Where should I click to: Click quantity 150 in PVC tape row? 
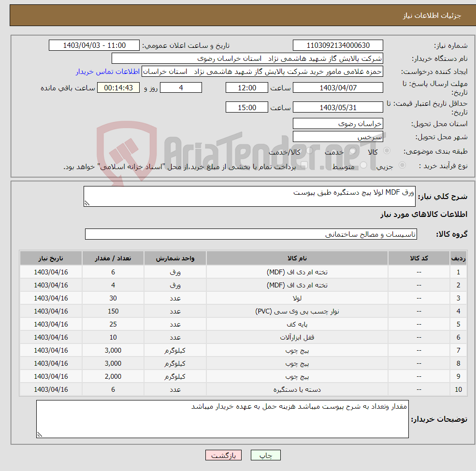coord(113,311)
